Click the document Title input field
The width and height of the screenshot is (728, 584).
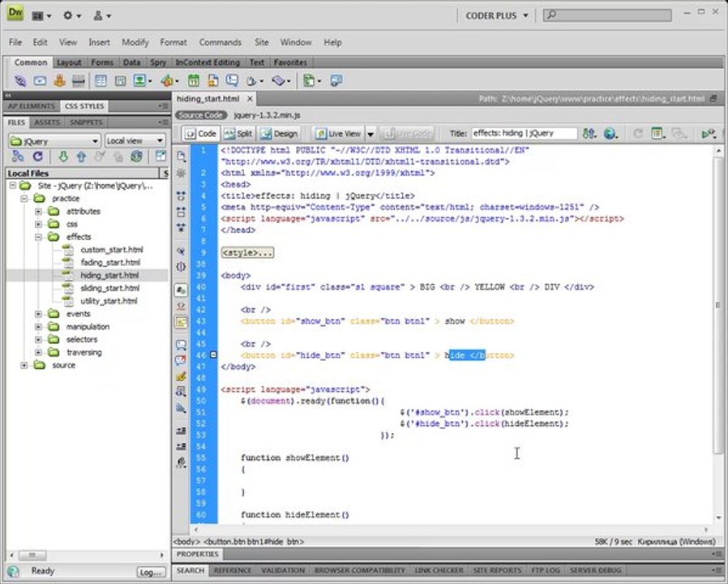coord(525,133)
